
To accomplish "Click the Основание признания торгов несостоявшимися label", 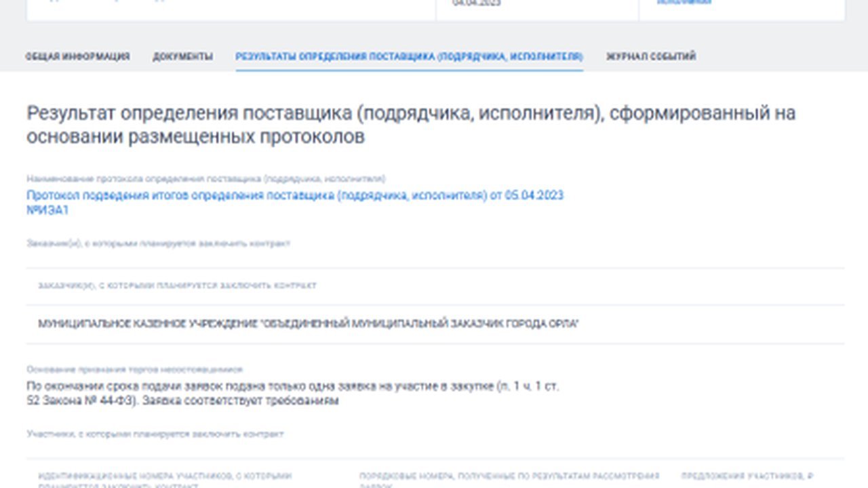I will 134,370.
